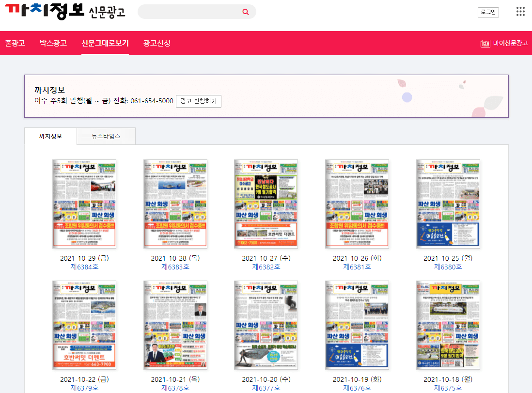Image resolution: width=532 pixels, height=393 pixels.
Task: Open the 2021-10-26 issue thumbnail
Action: point(357,204)
